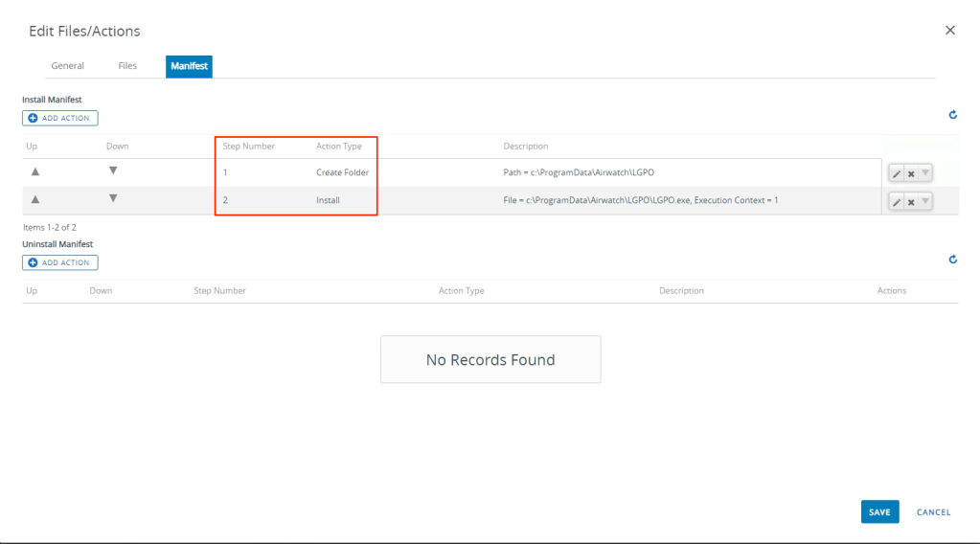This screenshot has width=980, height=544.
Task: Delete the Install action row
Action: 911,202
